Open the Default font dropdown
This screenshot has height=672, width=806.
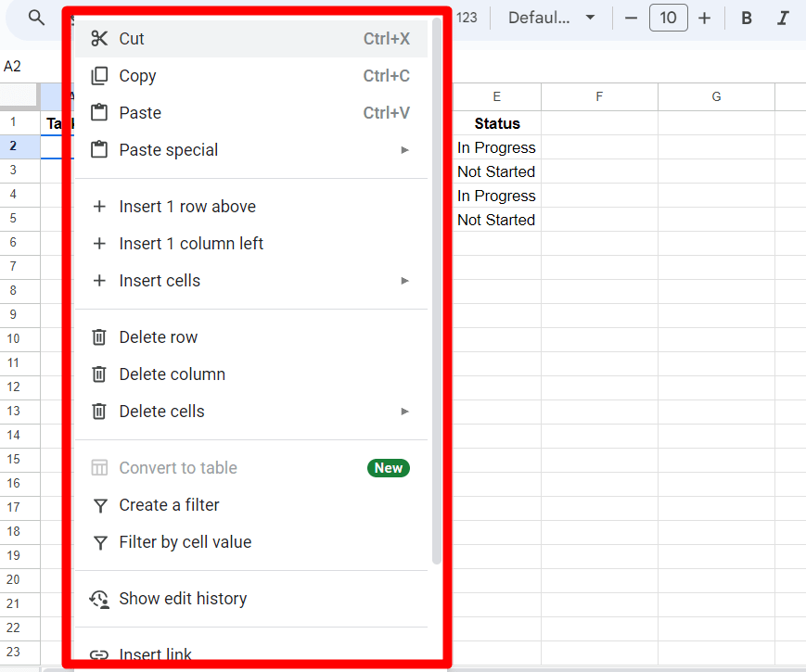[551, 17]
